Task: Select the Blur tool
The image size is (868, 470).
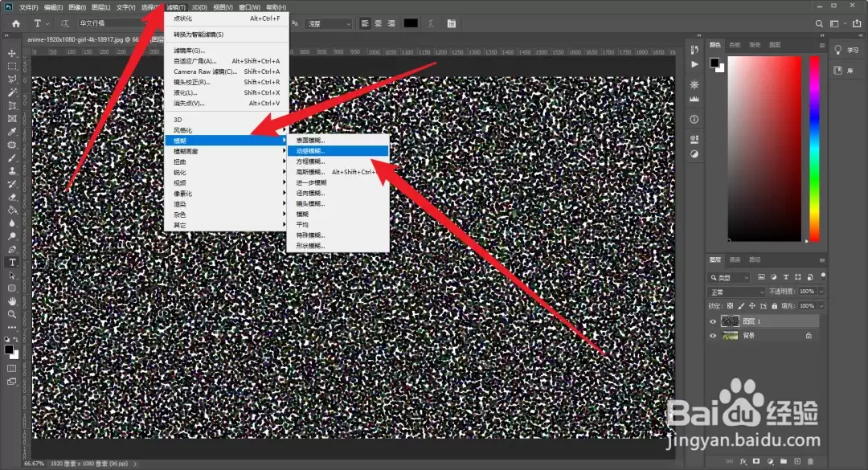Action: 11,223
